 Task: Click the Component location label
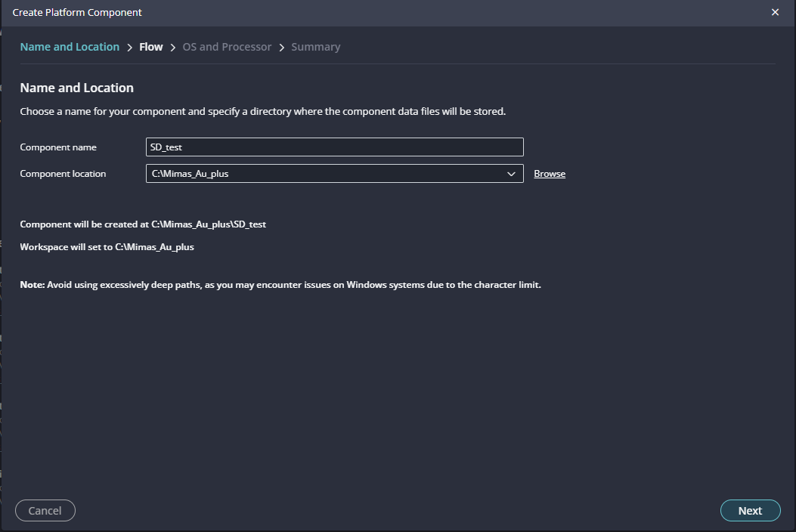63,174
